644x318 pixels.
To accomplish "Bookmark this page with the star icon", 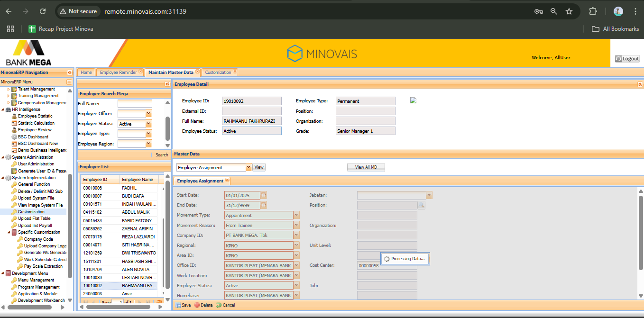I will pos(569,11).
